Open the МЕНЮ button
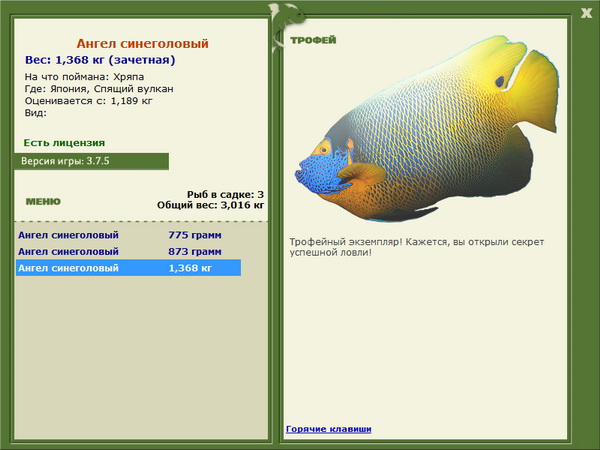The width and height of the screenshot is (600, 450). 43,202
